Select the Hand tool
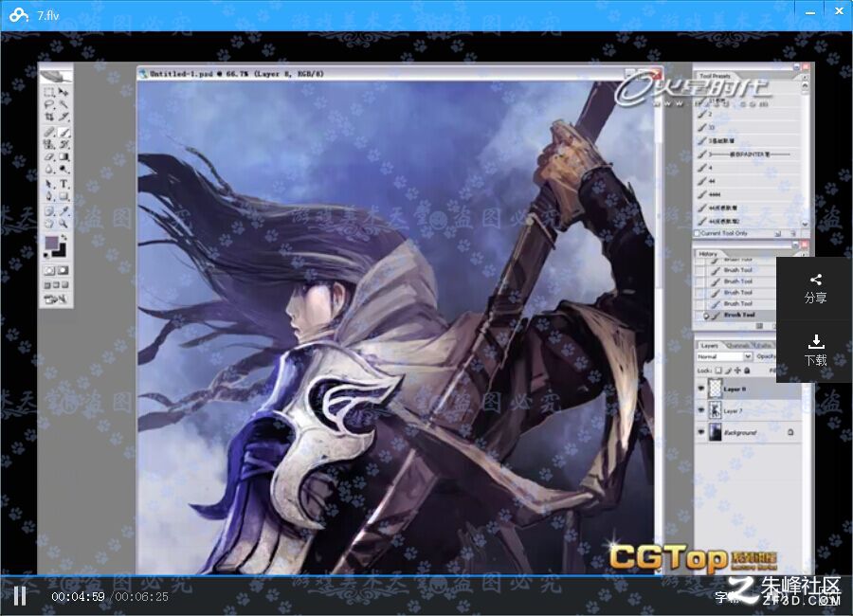The width and height of the screenshot is (853, 616). (49, 223)
